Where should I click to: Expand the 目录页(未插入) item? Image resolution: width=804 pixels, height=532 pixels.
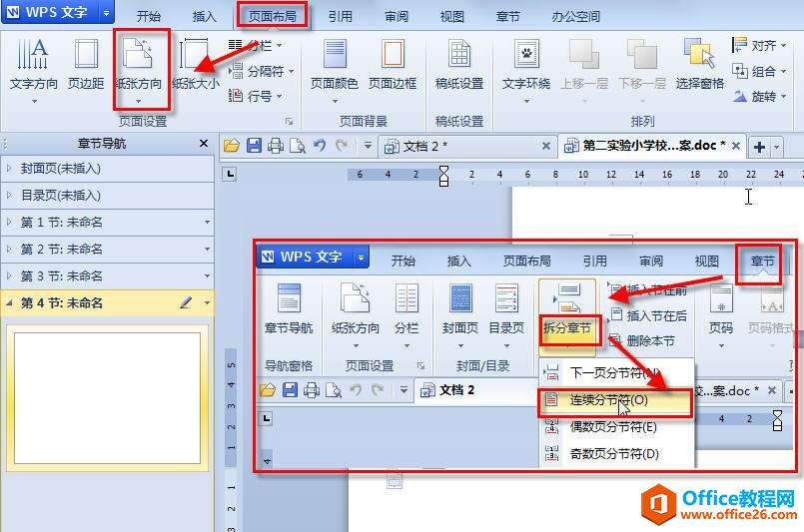pyautogui.click(x=9, y=196)
